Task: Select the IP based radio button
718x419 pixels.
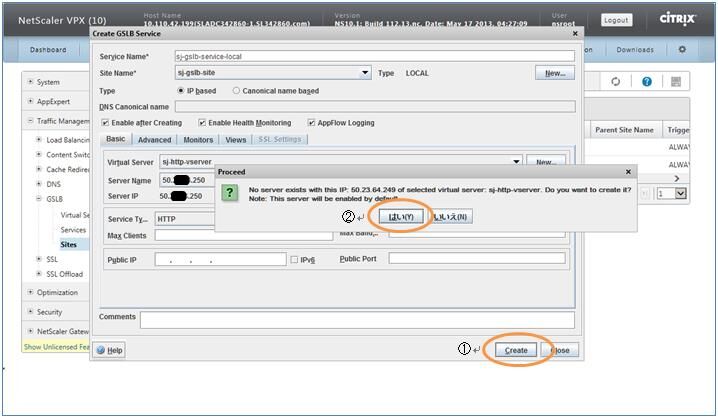Action: [x=180, y=91]
